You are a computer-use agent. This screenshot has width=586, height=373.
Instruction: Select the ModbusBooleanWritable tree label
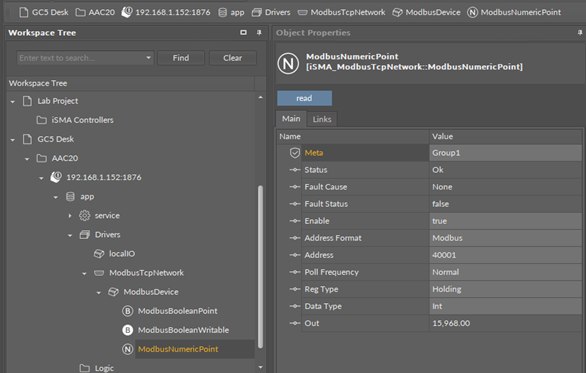click(x=183, y=330)
